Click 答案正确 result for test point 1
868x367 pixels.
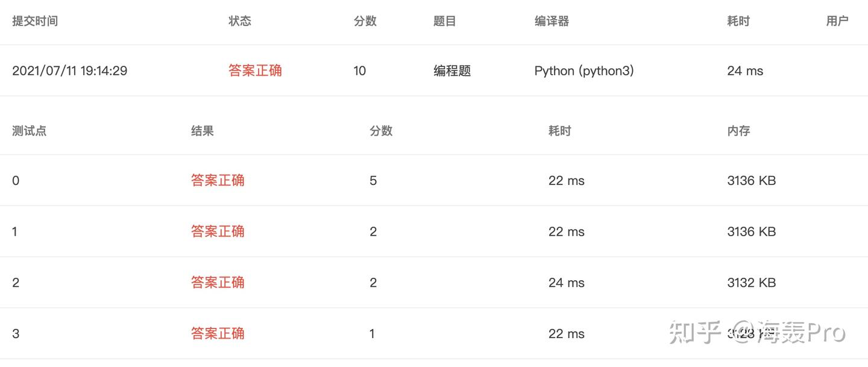point(218,231)
